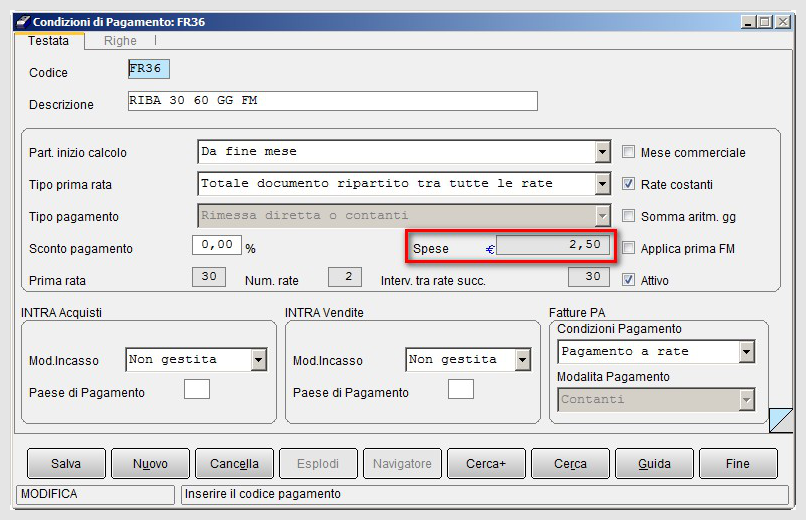
Task: Open the Part. inizio calcolo dropdown
Action: click(x=602, y=152)
